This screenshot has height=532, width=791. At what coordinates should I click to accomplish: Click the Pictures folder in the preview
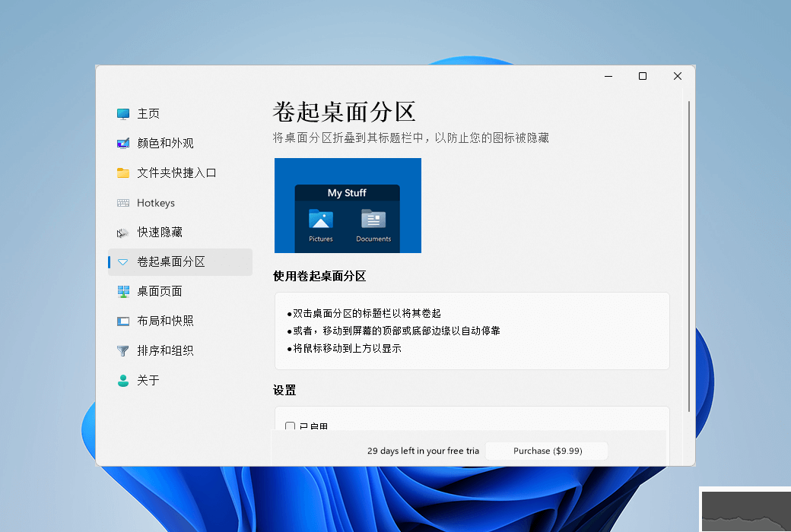click(x=321, y=224)
